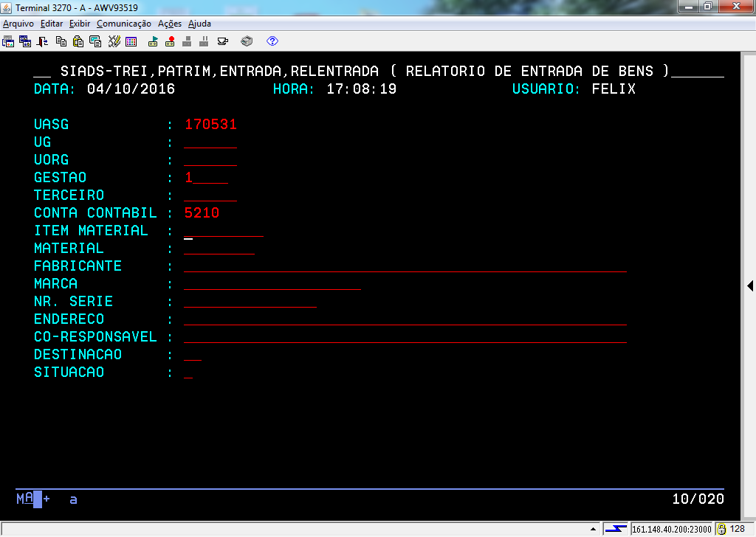Viewport: 756px width, 537px height.
Task: Click the RELATORIO DE ENTRADA DE BENS title
Action: (529, 72)
